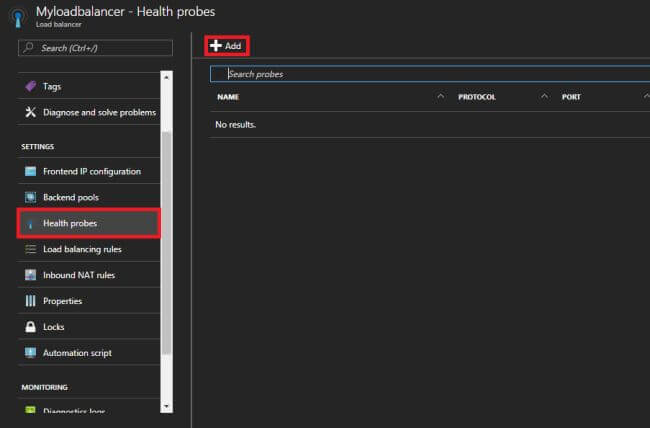Open Frontend IP configuration settings
The image size is (650, 428).
[89, 171]
